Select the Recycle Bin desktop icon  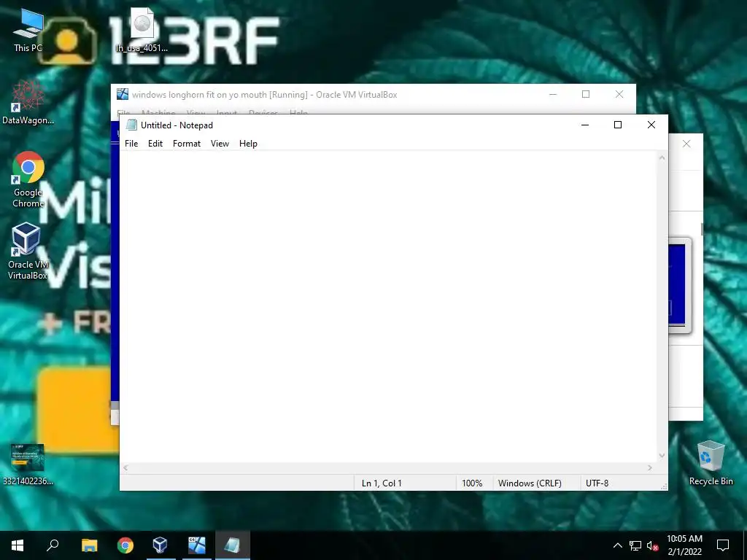tap(711, 463)
